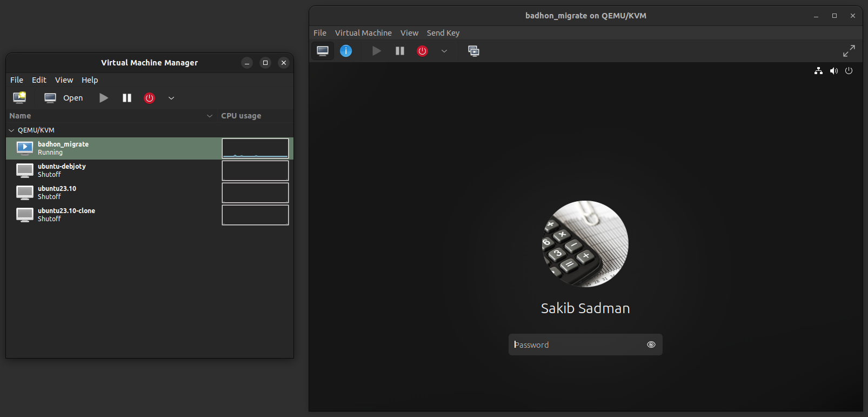Click guest power menu icon
The image size is (868, 417).
[x=849, y=71]
